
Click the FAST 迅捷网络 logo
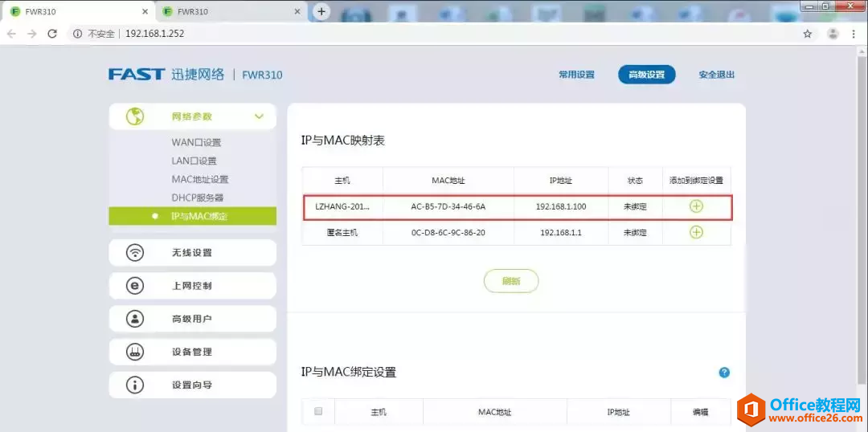coord(166,74)
